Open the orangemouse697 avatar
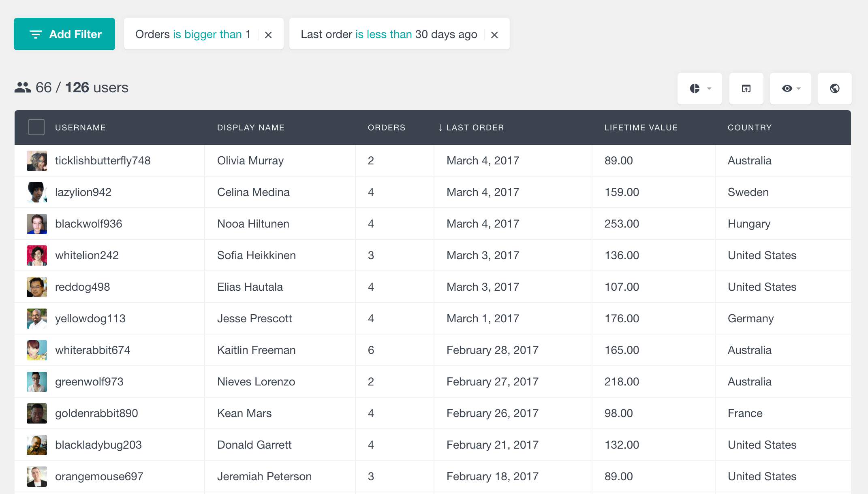 pos(37,477)
